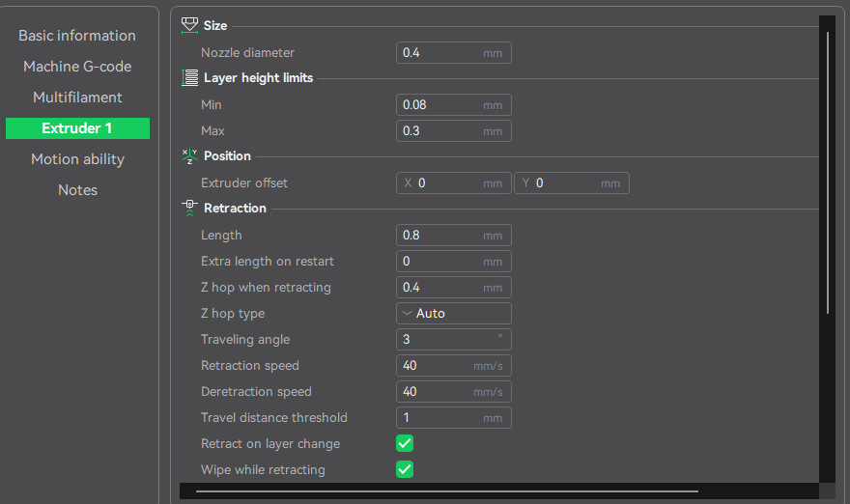Select the Multifilament tab
The height and width of the screenshot is (504, 850).
(x=77, y=98)
